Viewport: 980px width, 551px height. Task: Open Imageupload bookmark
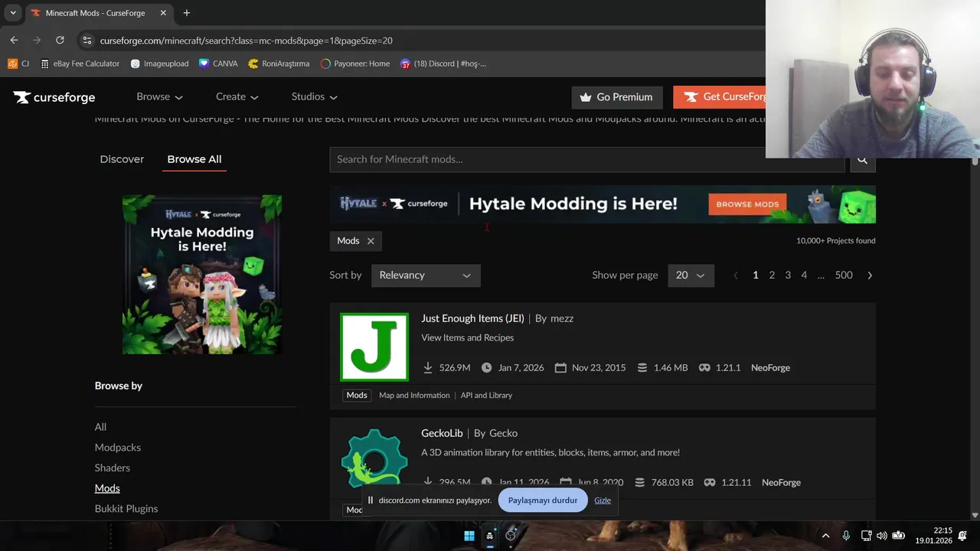(159, 64)
